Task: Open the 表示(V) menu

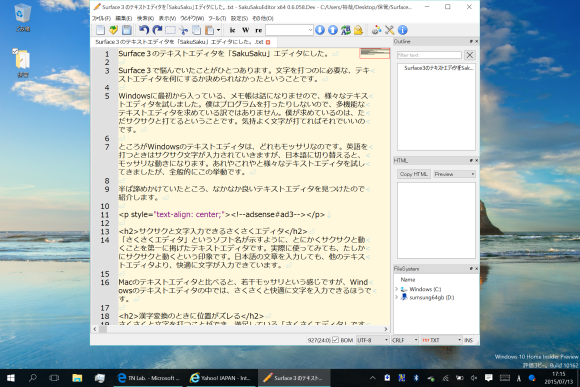Action: 167,18
